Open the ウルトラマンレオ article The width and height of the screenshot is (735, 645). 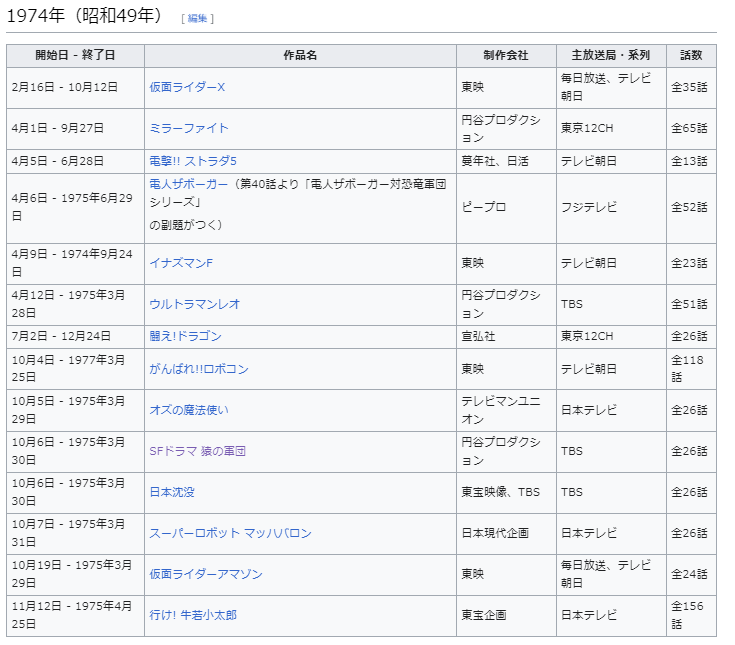tap(194, 304)
